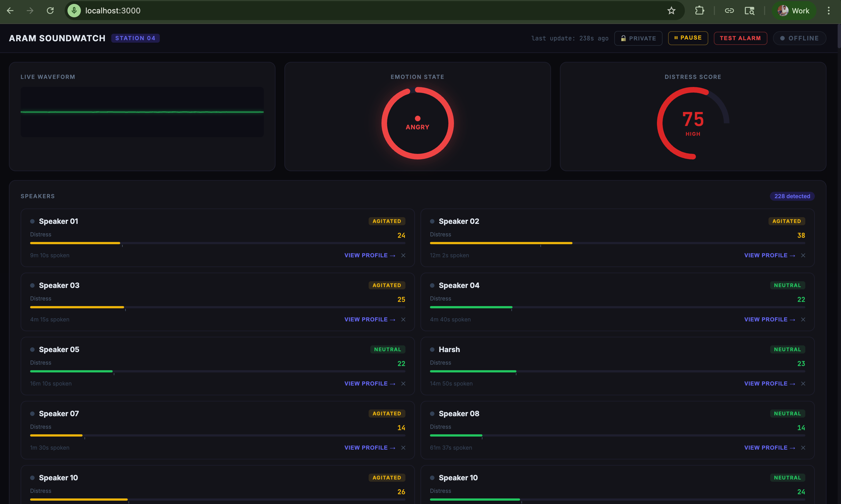
Task: Open the Chrome three-dot menu
Action: 828,11
